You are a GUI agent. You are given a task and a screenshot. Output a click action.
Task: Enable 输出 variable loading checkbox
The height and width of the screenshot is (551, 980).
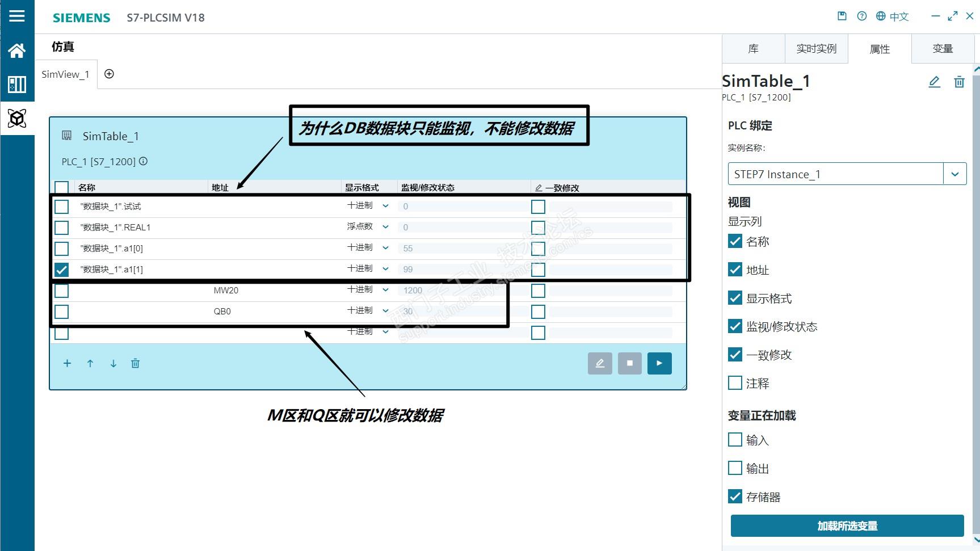pos(735,468)
